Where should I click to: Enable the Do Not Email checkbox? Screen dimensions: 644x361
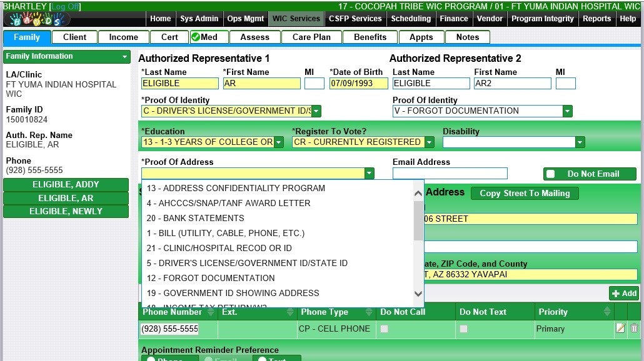coord(551,174)
